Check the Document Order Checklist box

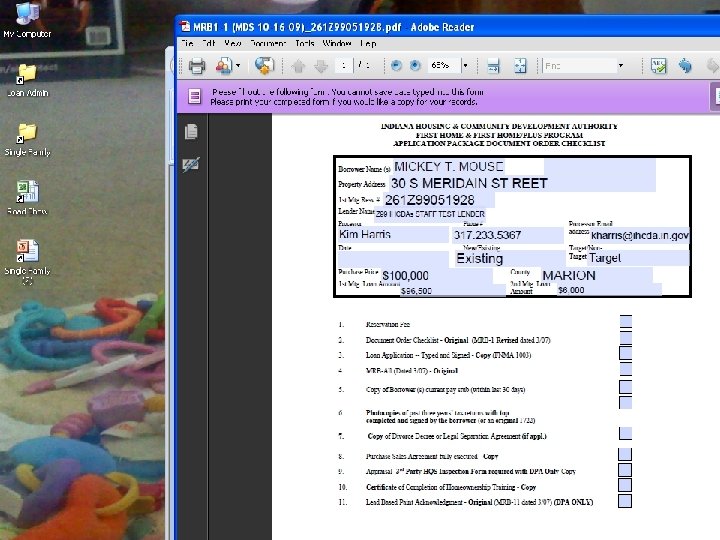tap(625, 338)
